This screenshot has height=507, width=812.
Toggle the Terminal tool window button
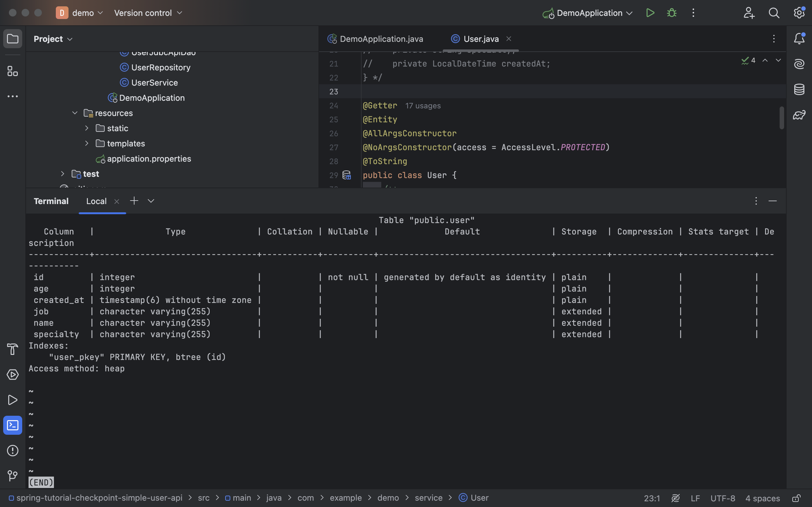[x=12, y=425]
